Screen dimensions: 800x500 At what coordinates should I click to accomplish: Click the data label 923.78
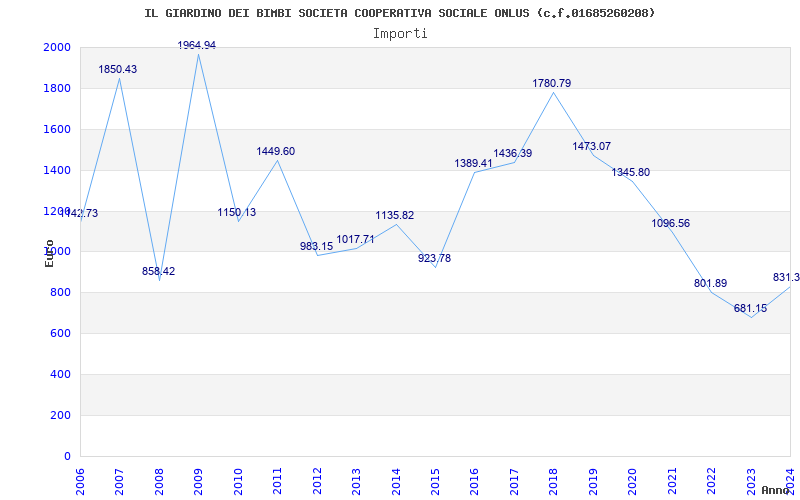[x=435, y=258]
